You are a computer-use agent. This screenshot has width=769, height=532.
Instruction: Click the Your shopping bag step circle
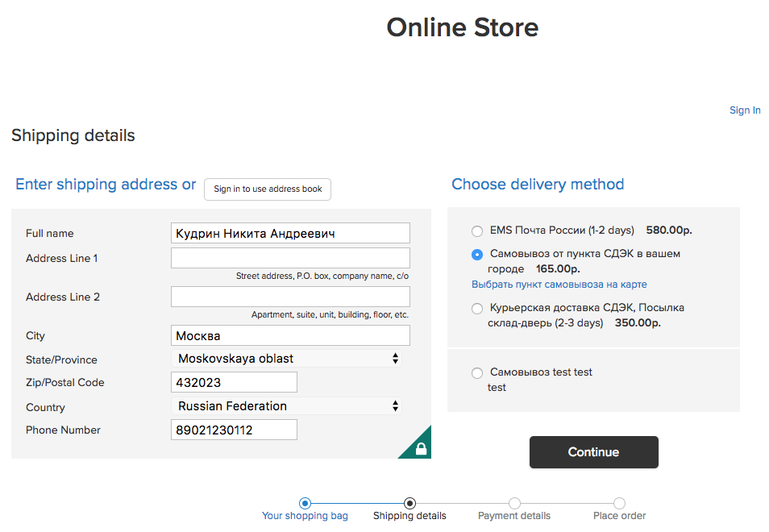(x=305, y=504)
